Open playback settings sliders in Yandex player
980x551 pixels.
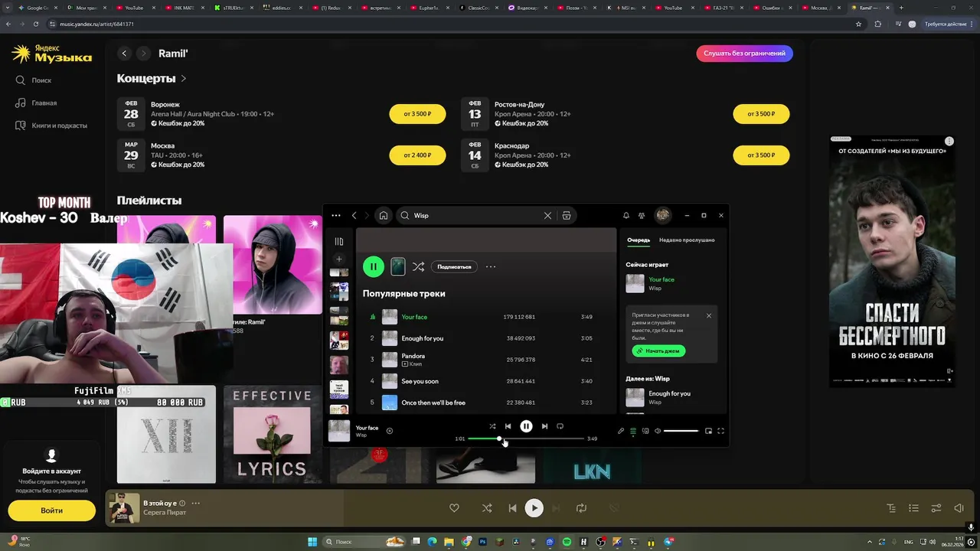(936, 508)
